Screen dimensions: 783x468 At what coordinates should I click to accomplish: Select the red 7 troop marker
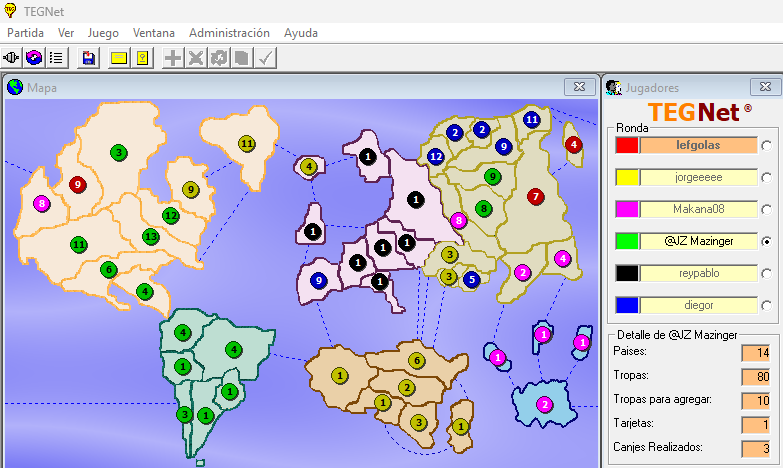pyautogui.click(x=535, y=196)
